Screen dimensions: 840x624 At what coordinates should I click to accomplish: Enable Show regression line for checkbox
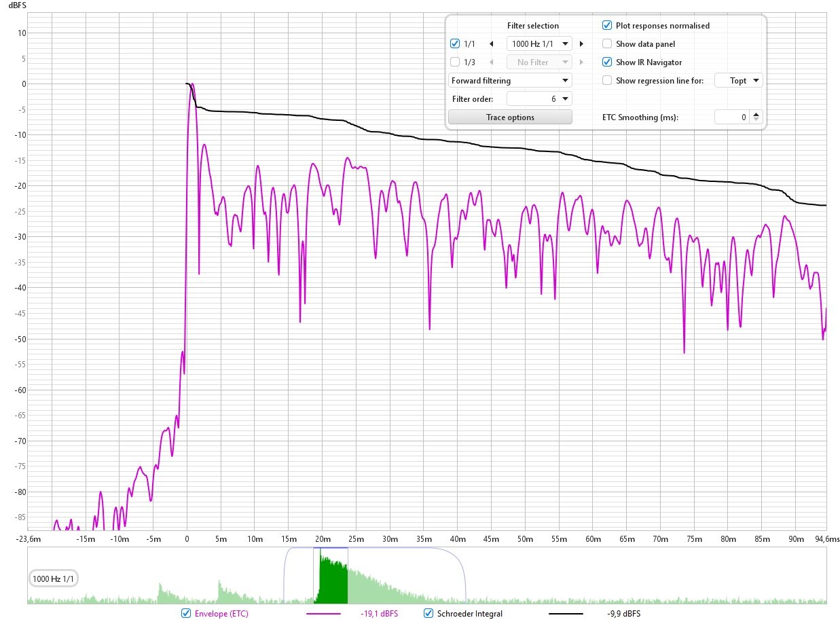click(x=607, y=81)
